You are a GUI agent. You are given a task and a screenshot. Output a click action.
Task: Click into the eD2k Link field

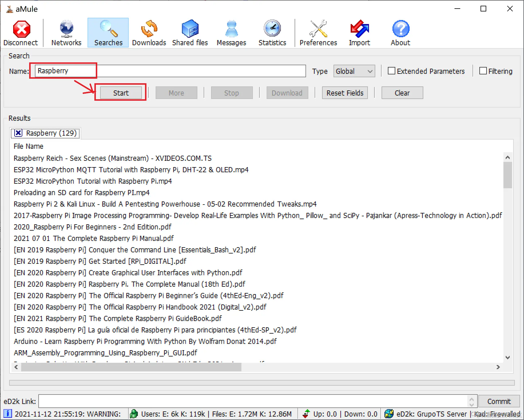253,401
